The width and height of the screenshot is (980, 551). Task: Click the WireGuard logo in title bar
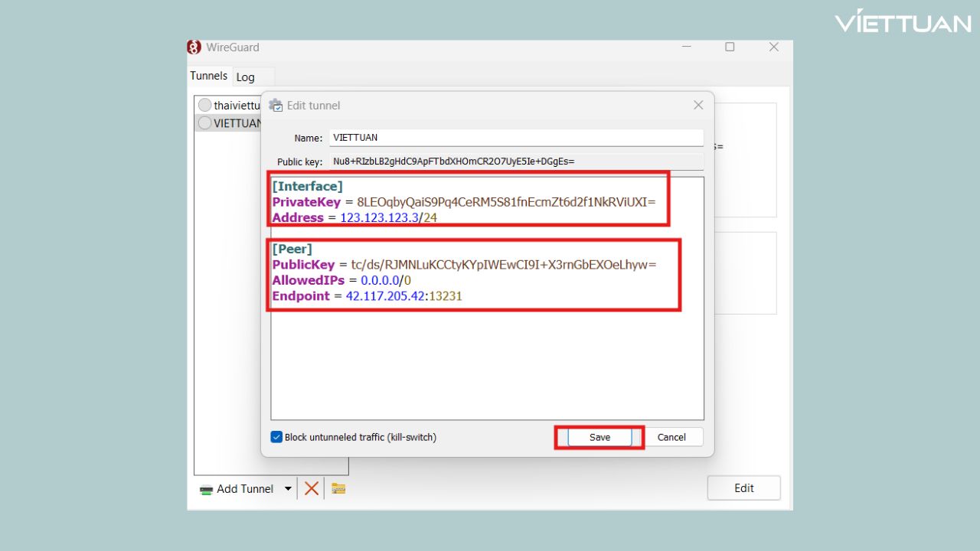[194, 47]
